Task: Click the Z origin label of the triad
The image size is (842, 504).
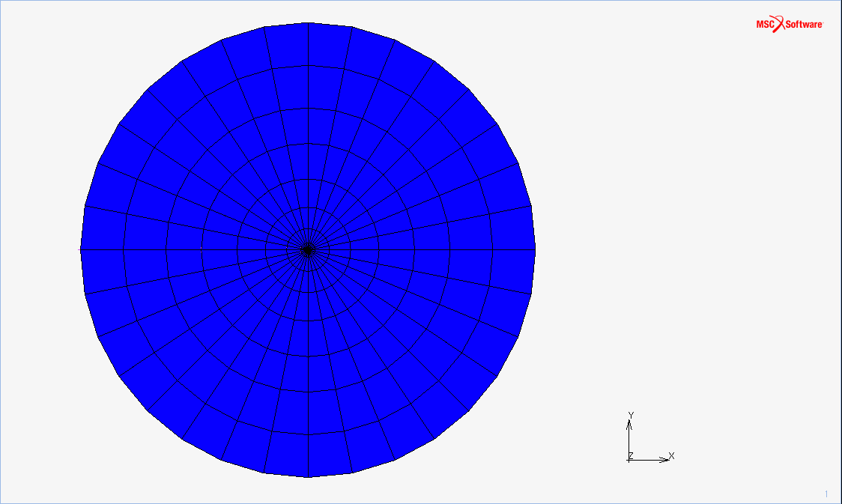Action: coord(631,455)
